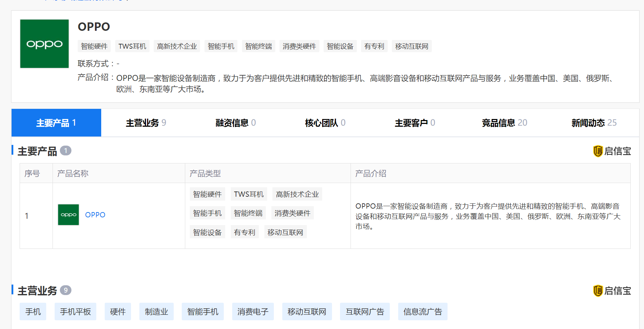Click the 消费类硬件 tag in the product table

click(x=292, y=213)
